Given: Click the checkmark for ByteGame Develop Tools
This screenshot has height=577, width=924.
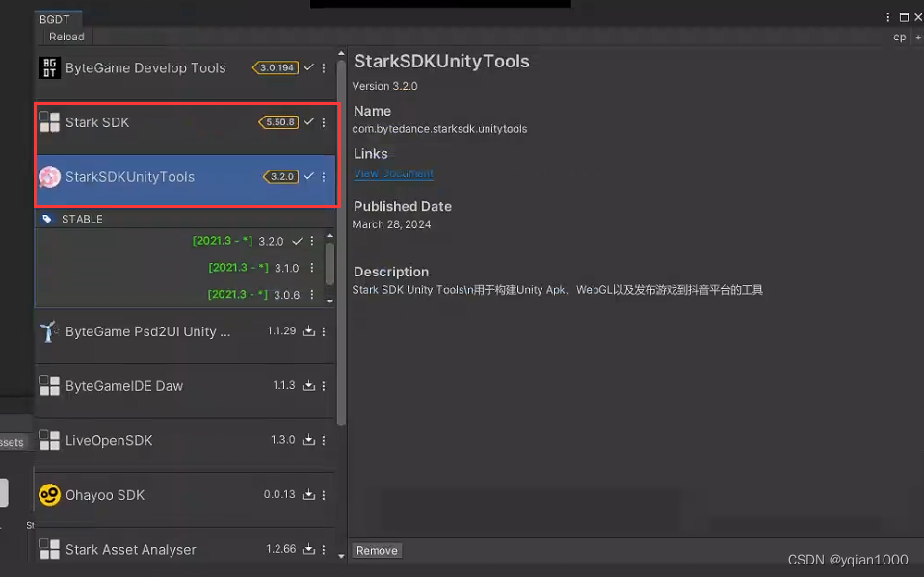Looking at the screenshot, I should point(308,67).
